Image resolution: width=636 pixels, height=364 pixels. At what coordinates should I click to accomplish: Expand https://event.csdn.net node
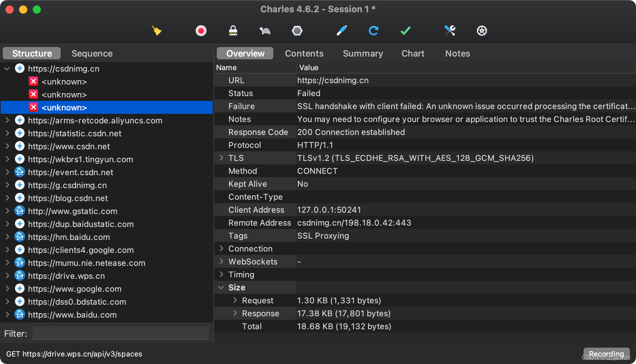[x=7, y=172]
